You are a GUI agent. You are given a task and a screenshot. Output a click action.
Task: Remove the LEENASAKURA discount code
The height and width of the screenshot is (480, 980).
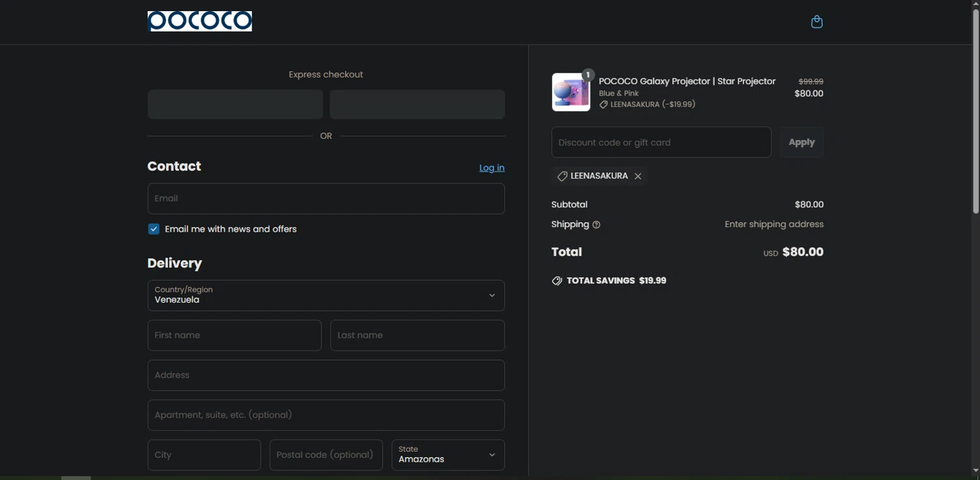click(x=638, y=176)
